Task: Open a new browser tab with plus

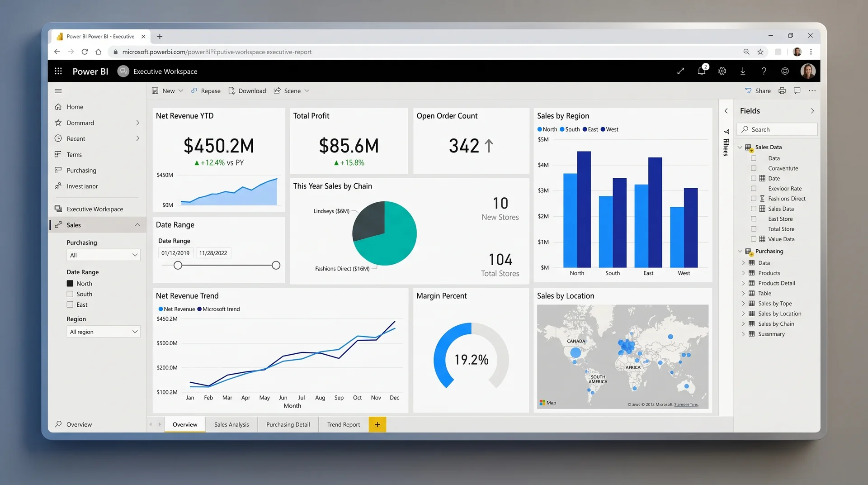Action: (160, 37)
